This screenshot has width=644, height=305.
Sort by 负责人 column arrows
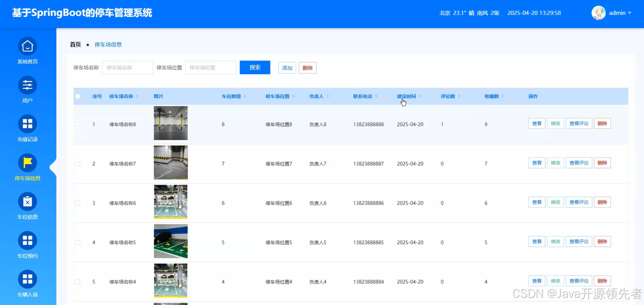click(x=328, y=96)
